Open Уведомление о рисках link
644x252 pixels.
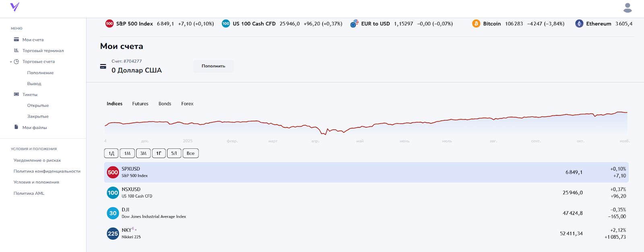coord(37,160)
